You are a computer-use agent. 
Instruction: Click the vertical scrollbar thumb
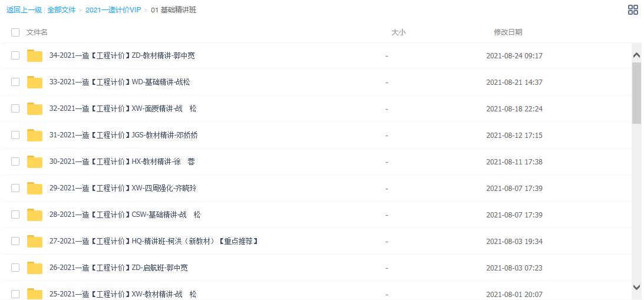pos(636,93)
